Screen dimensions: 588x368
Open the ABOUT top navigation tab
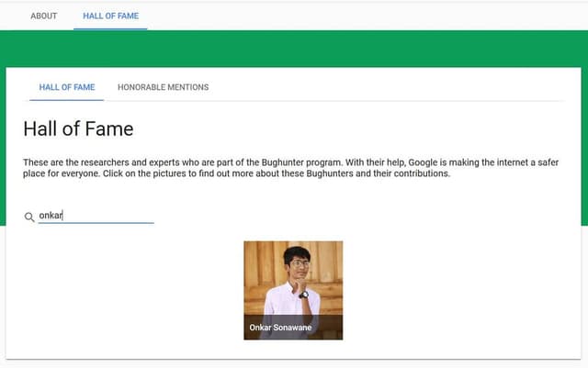[x=44, y=17]
